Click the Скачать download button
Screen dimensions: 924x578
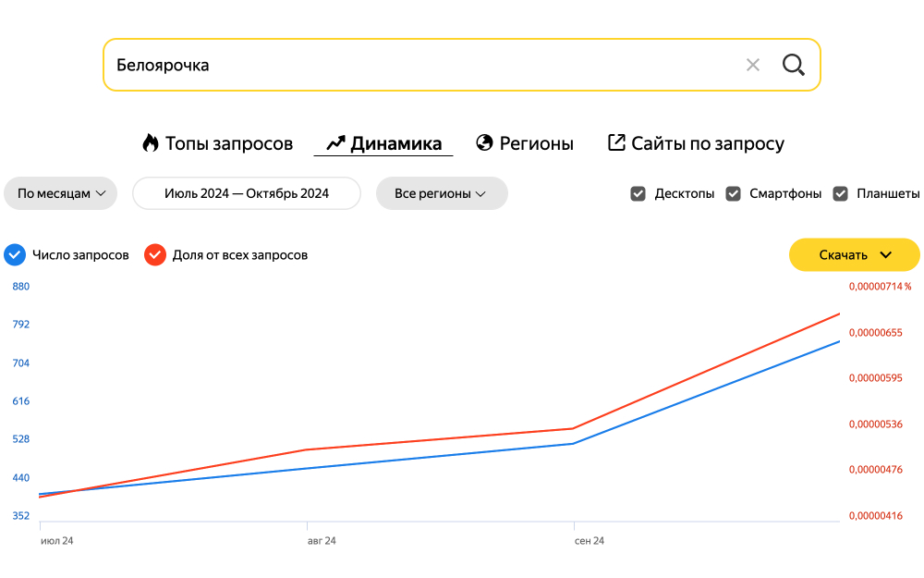click(854, 255)
